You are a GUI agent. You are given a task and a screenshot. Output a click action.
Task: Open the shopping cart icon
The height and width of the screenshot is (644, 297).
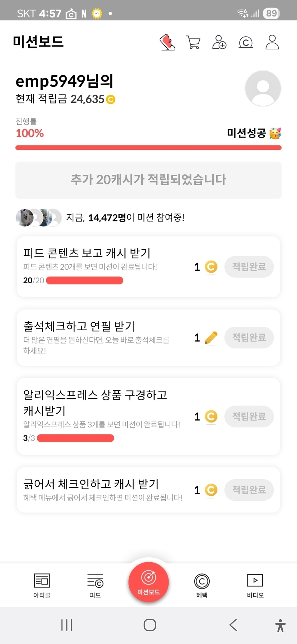coord(193,42)
